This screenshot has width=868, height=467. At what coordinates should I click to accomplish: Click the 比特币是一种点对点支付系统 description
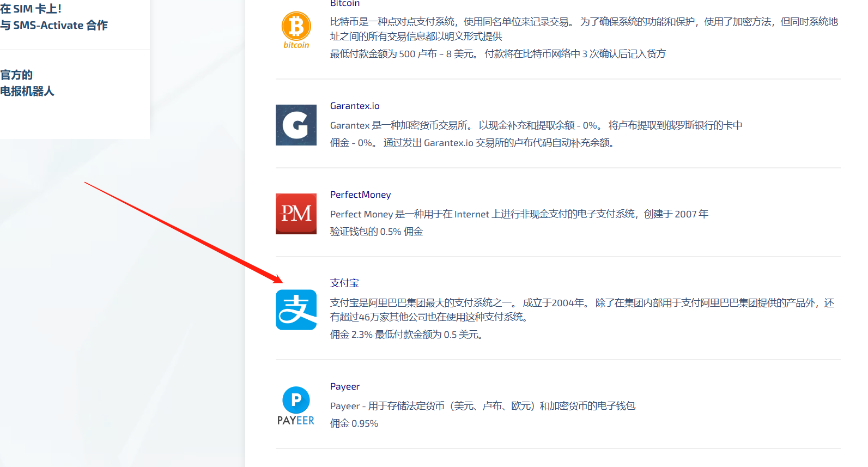pos(584,29)
